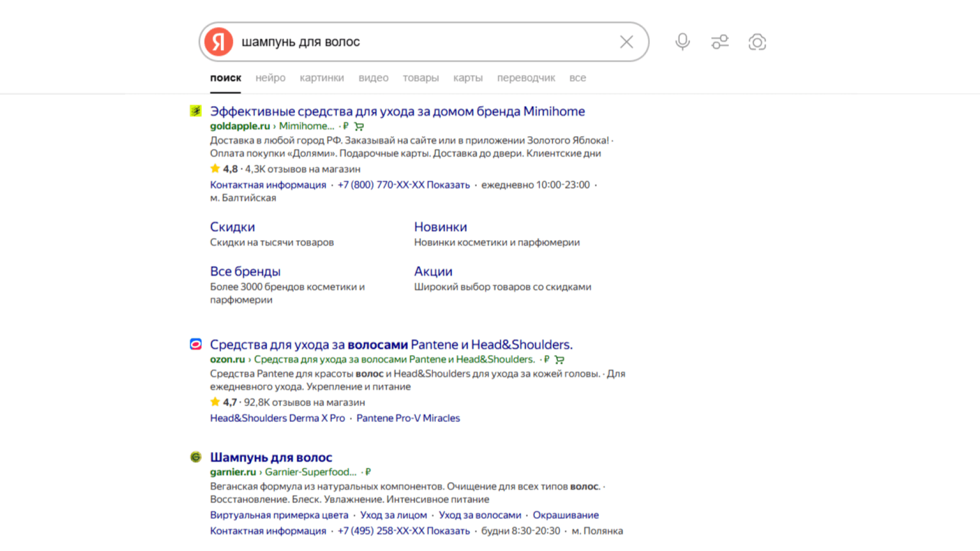Open Окрашивание link

(x=566, y=515)
